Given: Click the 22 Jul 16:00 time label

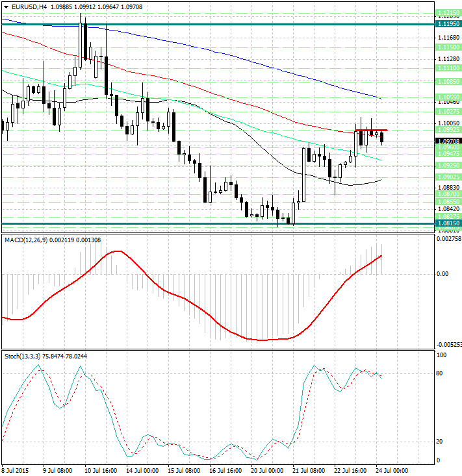Looking at the screenshot, I should pyautogui.click(x=350, y=471).
